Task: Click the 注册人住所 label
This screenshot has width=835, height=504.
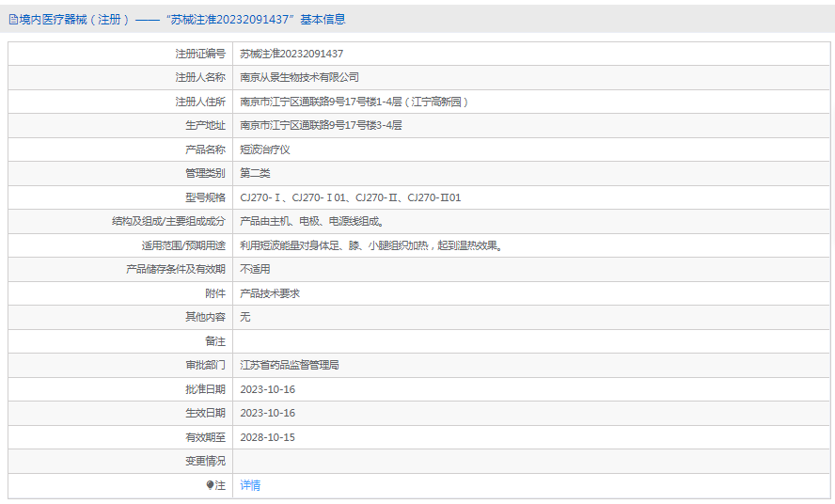Action: (201, 102)
